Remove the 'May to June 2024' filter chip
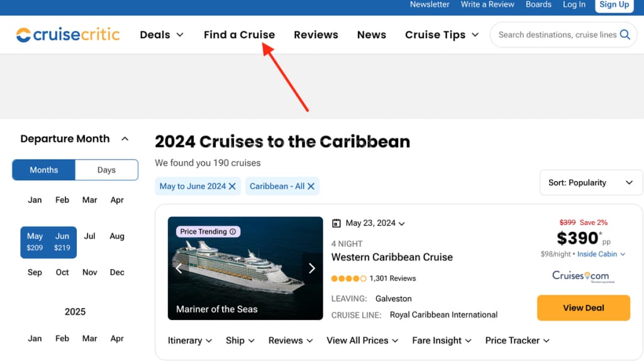 tap(233, 186)
